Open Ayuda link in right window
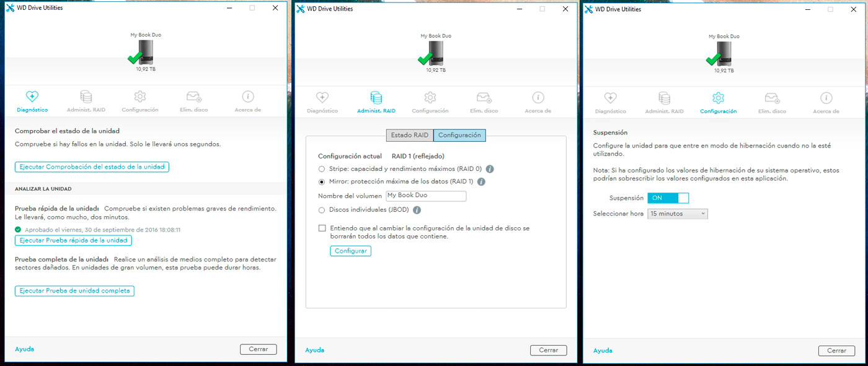868x366 pixels. (x=603, y=351)
